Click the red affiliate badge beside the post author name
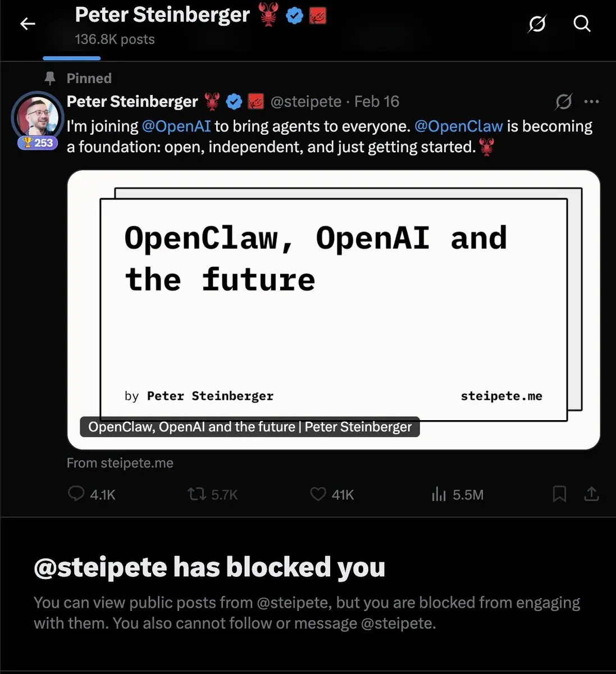 pos(256,102)
